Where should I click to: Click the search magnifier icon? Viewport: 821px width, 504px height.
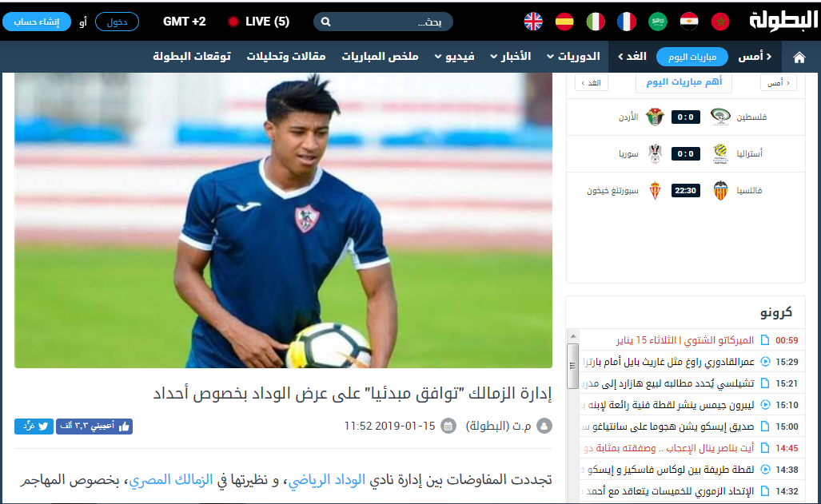click(325, 22)
